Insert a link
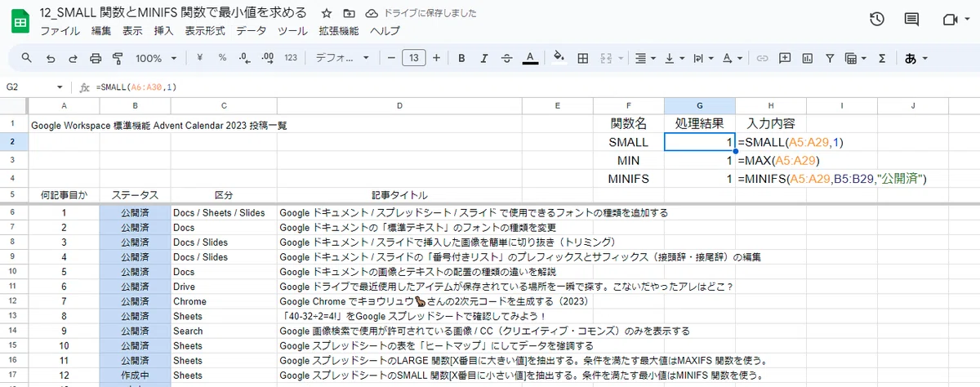The image size is (980, 387). (x=762, y=58)
